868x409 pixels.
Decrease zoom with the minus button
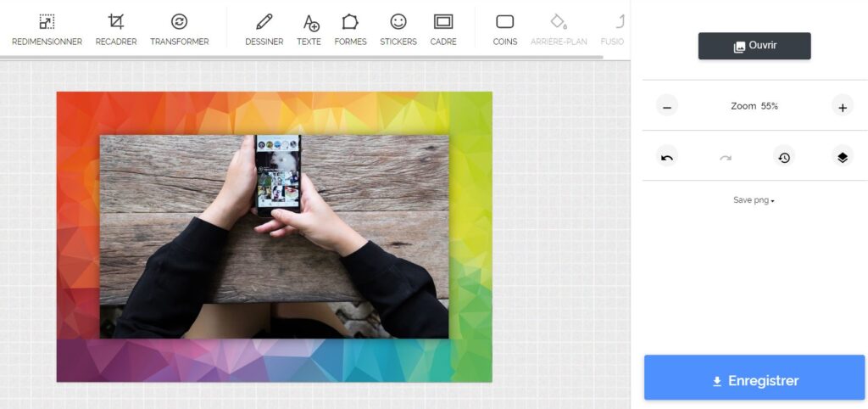[x=667, y=107]
